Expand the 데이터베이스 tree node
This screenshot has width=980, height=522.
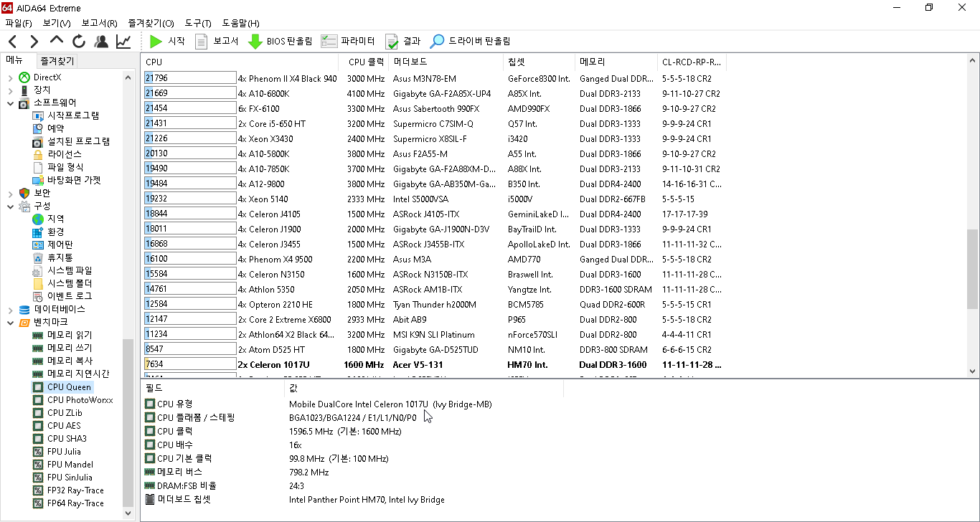pos(10,310)
